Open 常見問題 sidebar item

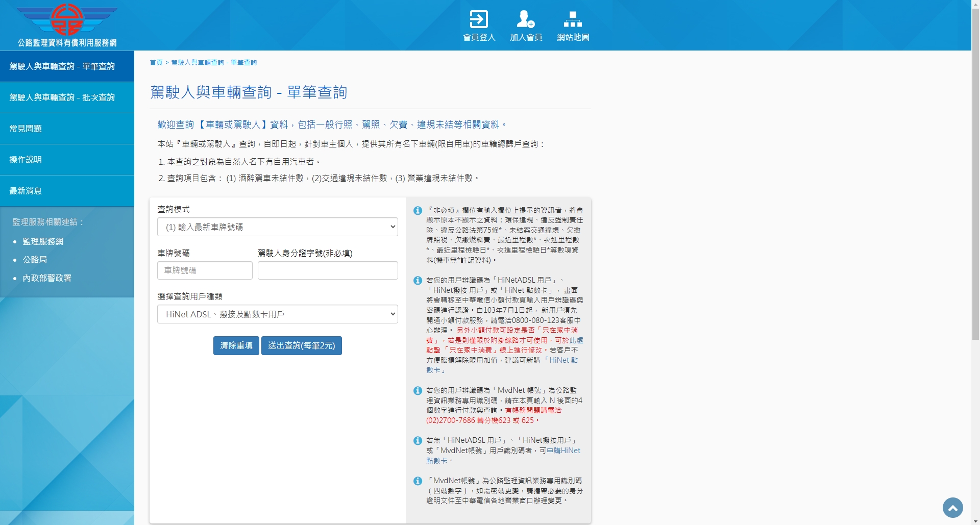67,129
